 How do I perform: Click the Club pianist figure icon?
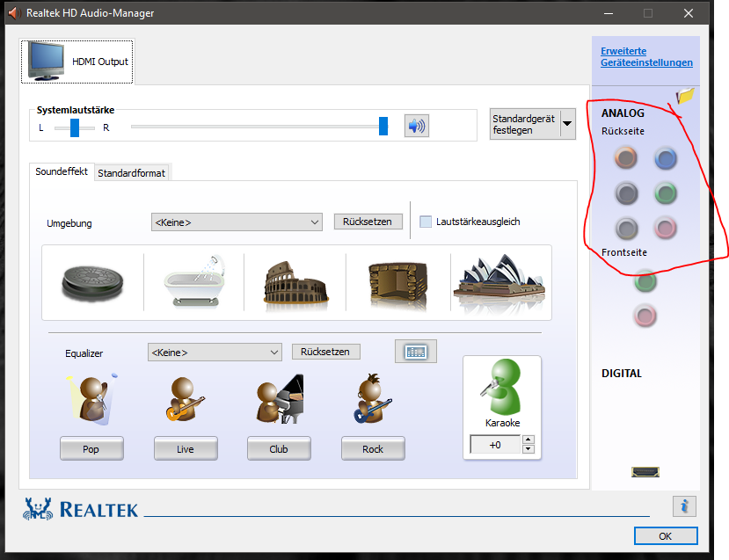[280, 399]
